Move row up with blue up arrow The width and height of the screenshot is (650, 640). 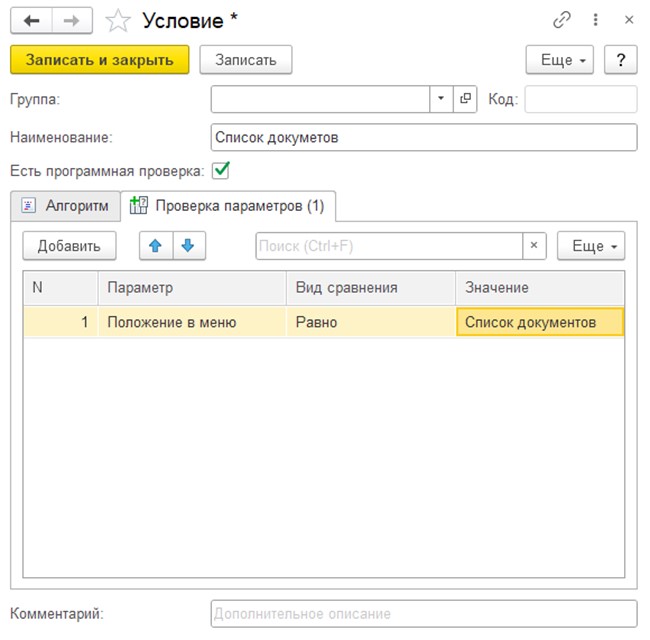(156, 246)
